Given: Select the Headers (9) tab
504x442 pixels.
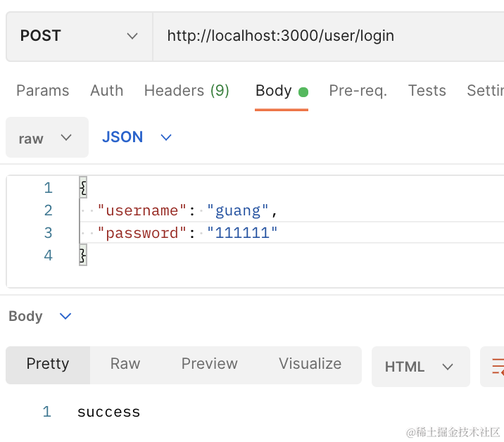Looking at the screenshot, I should pyautogui.click(x=187, y=91).
